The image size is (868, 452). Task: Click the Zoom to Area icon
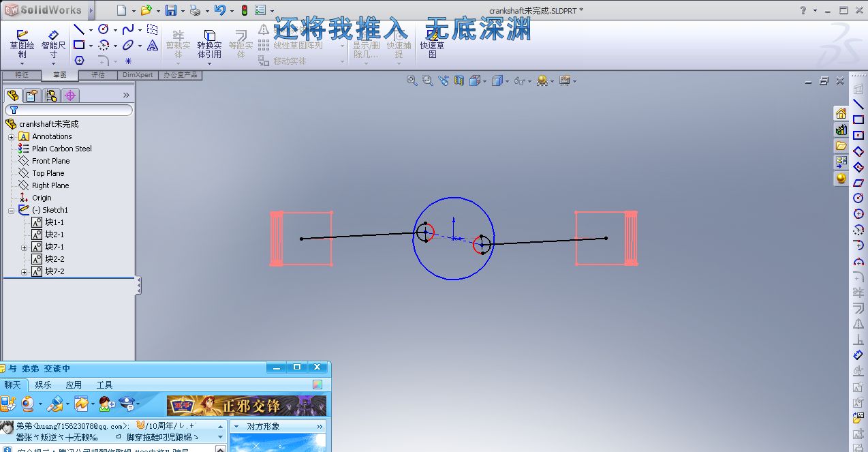428,80
